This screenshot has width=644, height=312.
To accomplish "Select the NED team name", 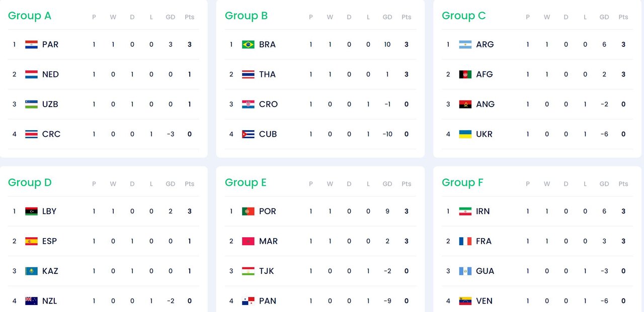I will coord(50,74).
